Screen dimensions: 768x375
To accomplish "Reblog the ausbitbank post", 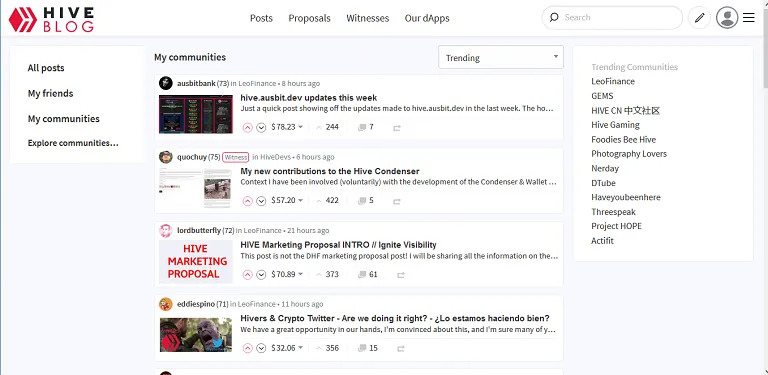I will [397, 128].
